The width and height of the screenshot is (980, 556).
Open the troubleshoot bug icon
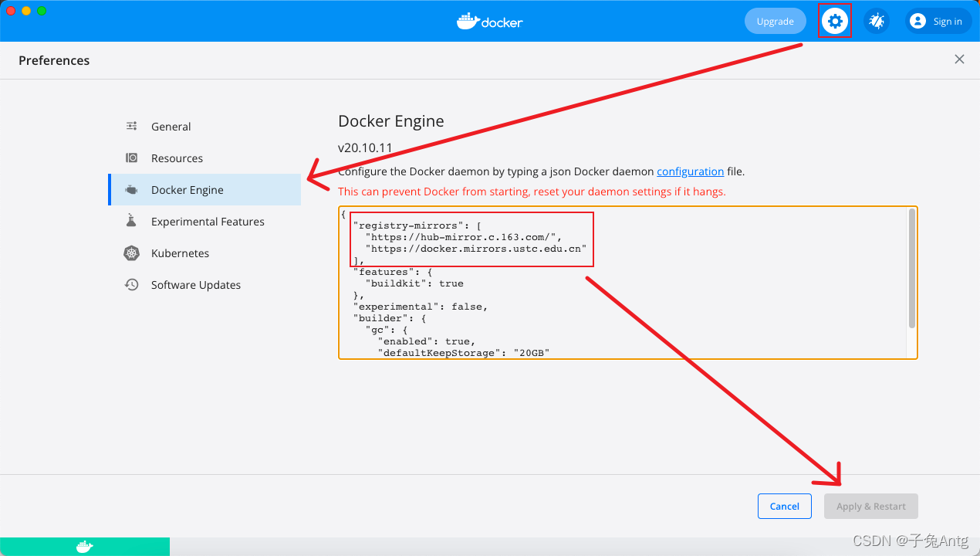pos(877,21)
